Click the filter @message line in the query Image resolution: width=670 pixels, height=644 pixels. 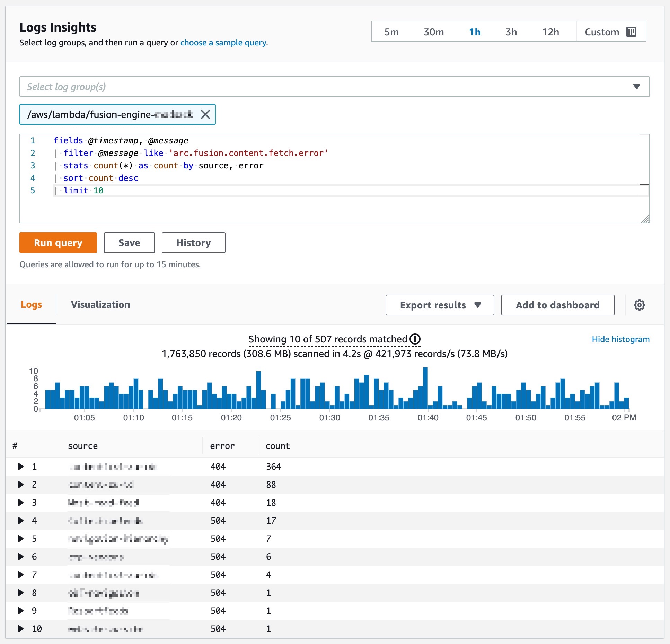point(191,153)
